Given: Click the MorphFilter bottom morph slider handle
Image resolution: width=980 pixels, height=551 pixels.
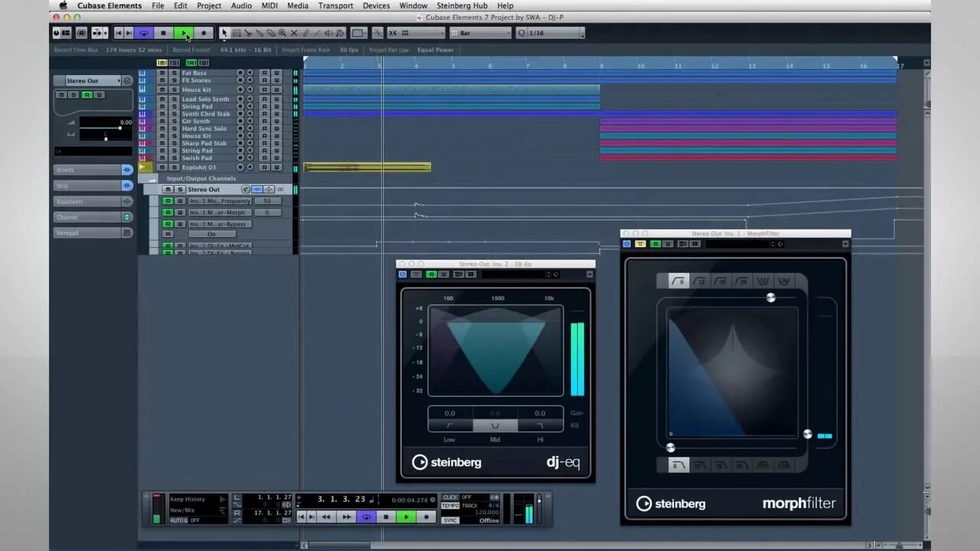Looking at the screenshot, I should click(671, 448).
